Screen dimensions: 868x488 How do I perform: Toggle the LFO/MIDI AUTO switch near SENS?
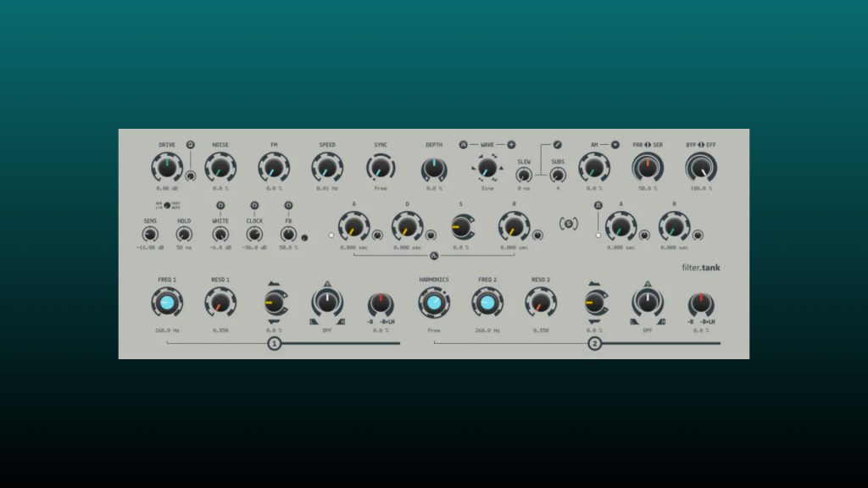tap(167, 205)
